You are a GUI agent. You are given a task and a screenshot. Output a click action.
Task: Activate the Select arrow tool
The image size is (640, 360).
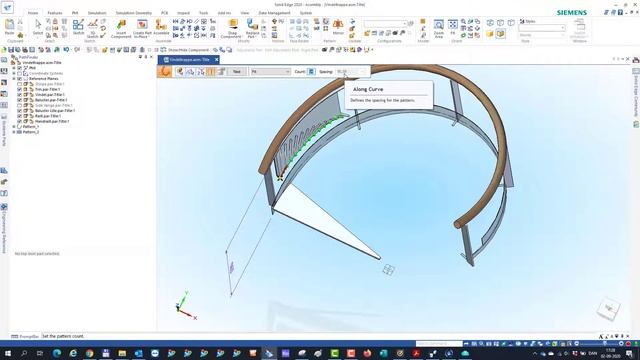[x=38, y=27]
